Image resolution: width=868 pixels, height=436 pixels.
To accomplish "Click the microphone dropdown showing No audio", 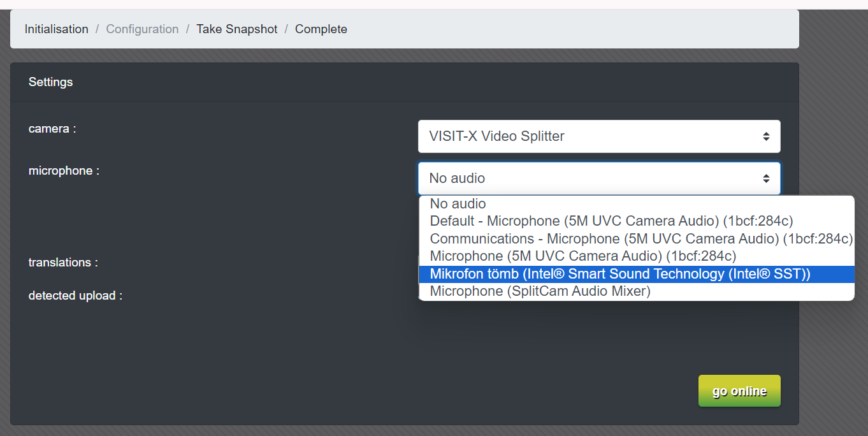I will pyautogui.click(x=599, y=178).
